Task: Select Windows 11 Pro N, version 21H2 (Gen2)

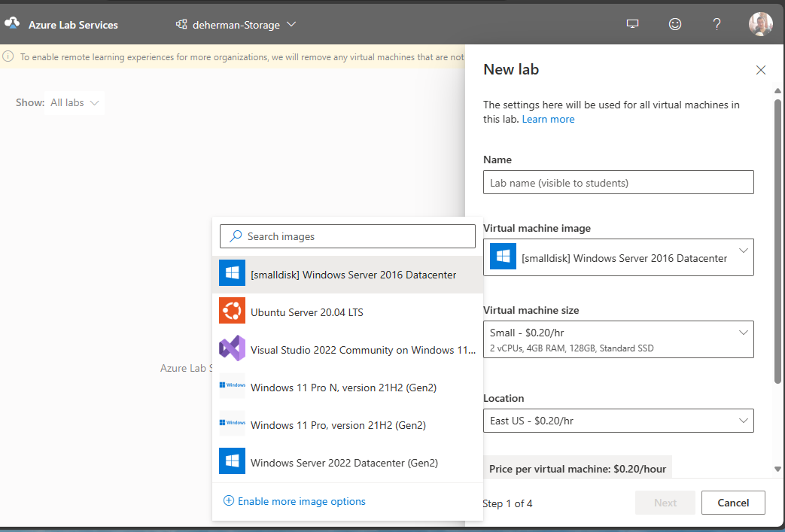Action: pos(348,388)
